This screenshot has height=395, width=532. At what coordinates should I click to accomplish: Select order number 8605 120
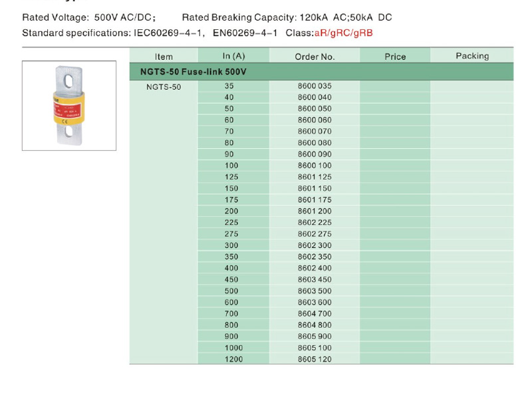315,359
